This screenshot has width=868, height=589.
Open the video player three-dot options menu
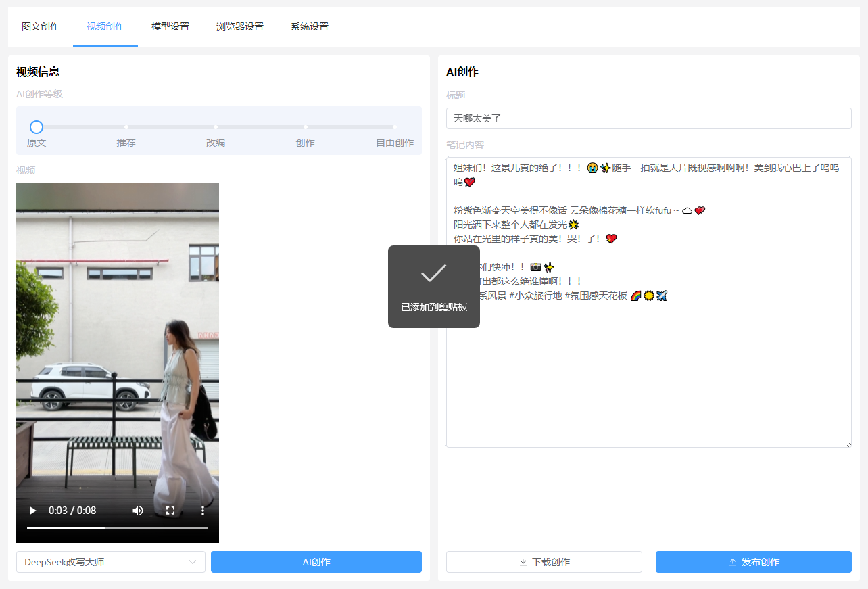pyautogui.click(x=202, y=511)
